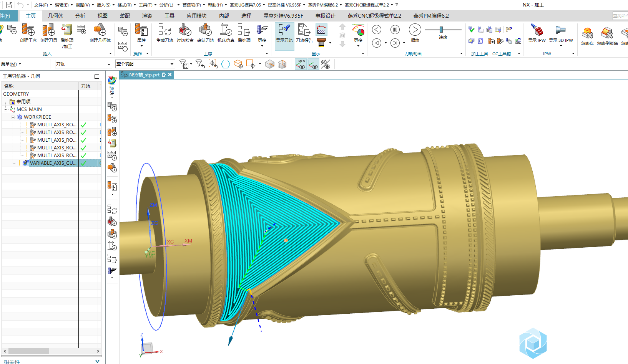
Task: Click maximize box of 工序导航器 panel
Action: (97, 76)
